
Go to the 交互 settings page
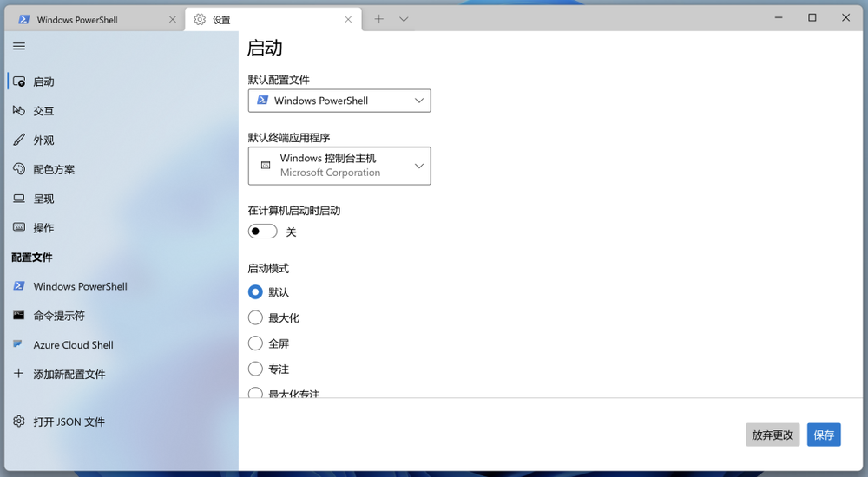122,111
